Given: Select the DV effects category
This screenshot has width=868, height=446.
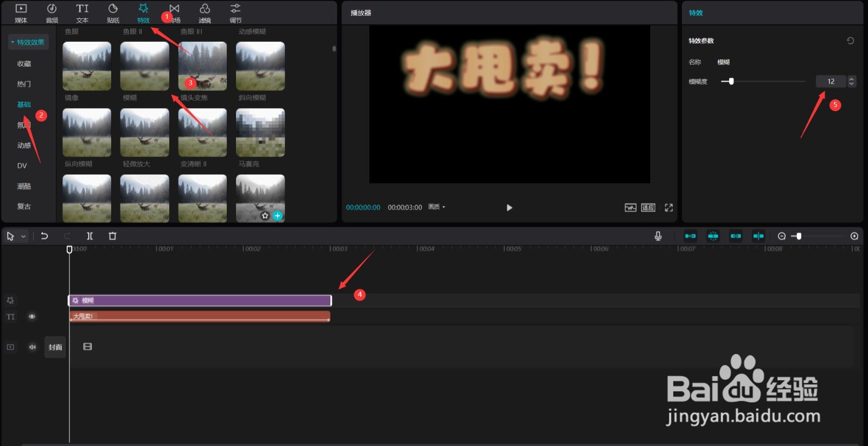Looking at the screenshot, I should [x=22, y=165].
